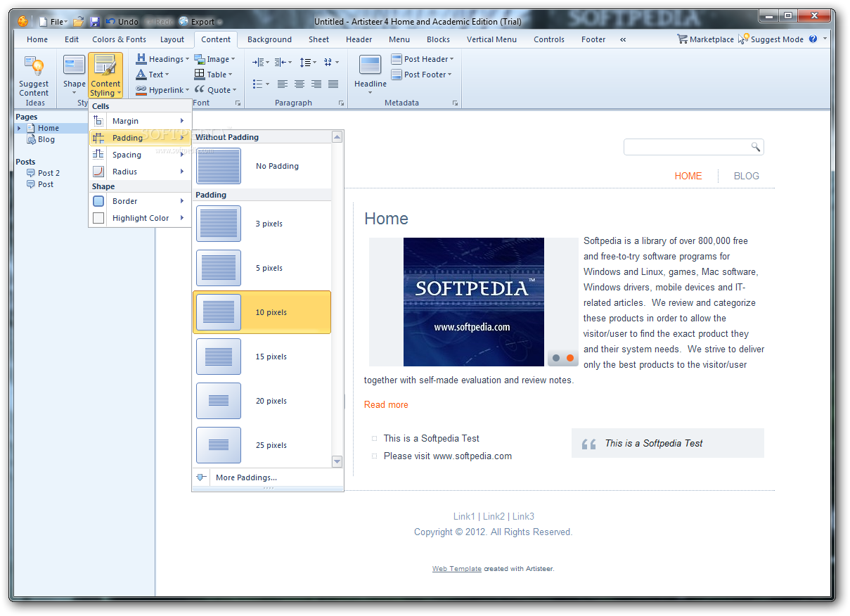Open the Shape style button
Screen dimensions: 850x616
[x=74, y=75]
